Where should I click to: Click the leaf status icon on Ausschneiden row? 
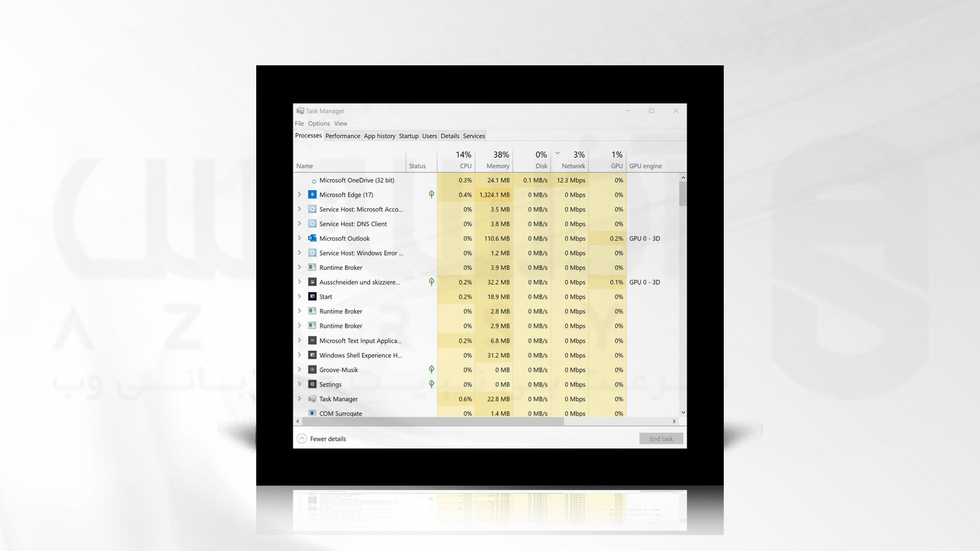pos(431,282)
